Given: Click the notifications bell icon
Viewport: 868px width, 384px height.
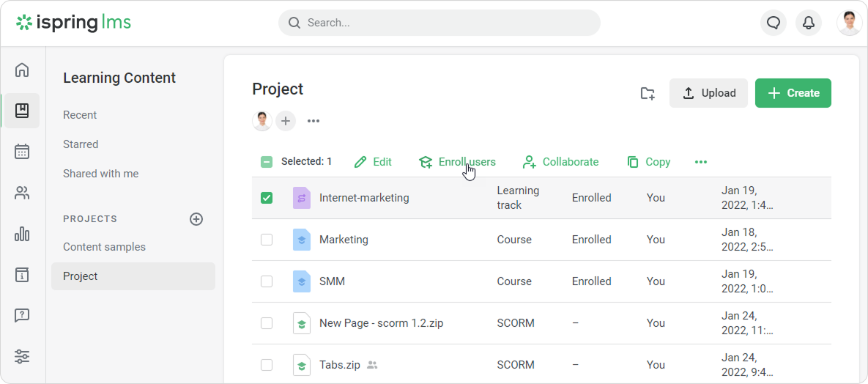Looking at the screenshot, I should (809, 23).
